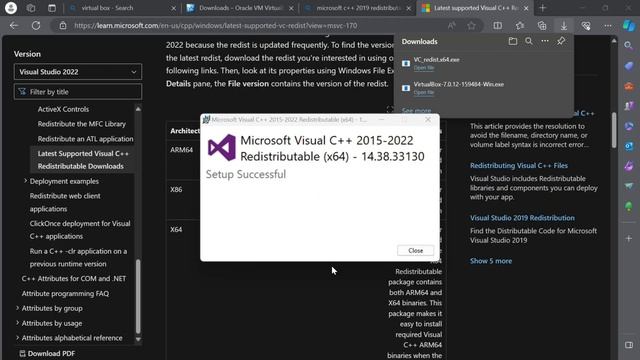The width and height of the screenshot is (640, 360).
Task: Click the Filter by title field
Action: tap(78, 92)
